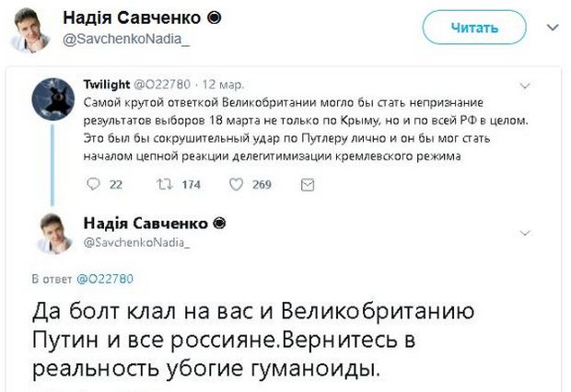Expand the chevron menu next to Читать
This screenshot has width=571, height=392.
coord(553,28)
